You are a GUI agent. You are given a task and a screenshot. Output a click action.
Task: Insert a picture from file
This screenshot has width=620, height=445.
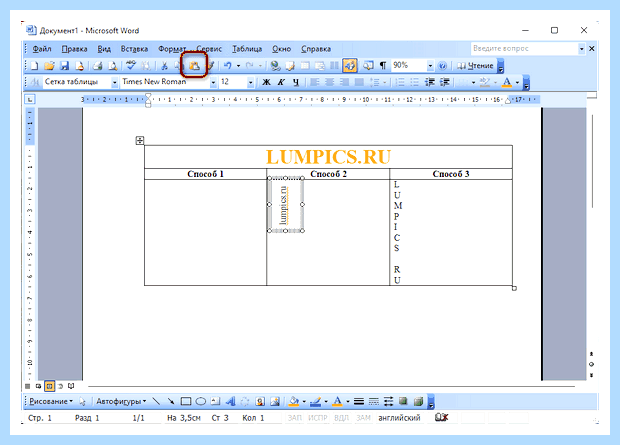275,401
